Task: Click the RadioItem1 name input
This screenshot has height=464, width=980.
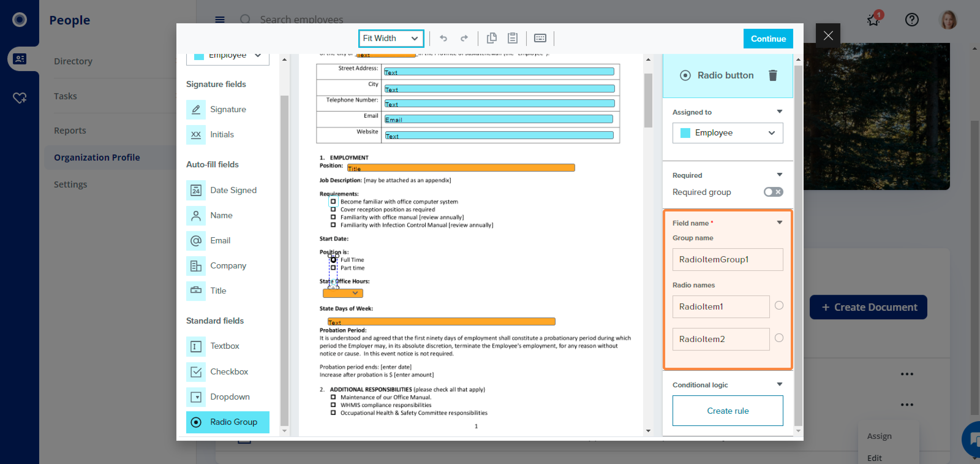Action: pyautogui.click(x=721, y=306)
